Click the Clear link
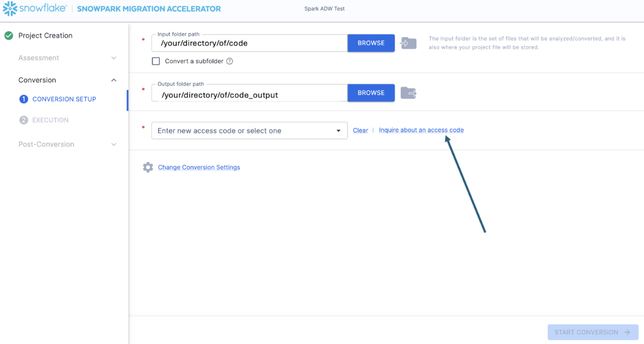Image resolution: width=644 pixels, height=344 pixels. [x=360, y=130]
